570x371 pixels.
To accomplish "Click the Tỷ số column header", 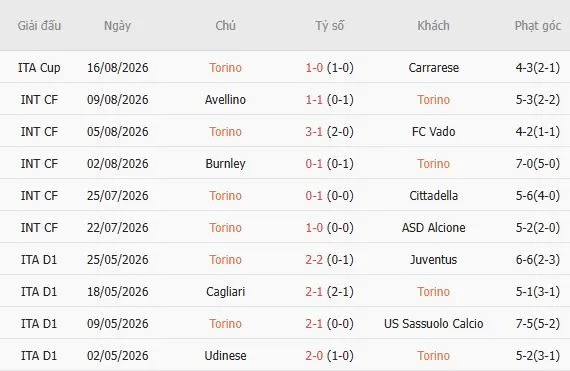I will tap(329, 26).
